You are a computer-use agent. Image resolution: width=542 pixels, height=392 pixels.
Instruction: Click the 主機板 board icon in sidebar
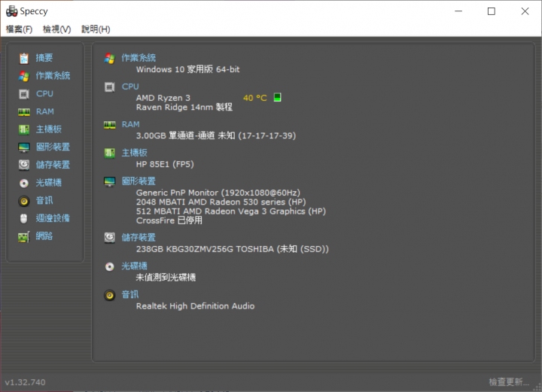24,129
